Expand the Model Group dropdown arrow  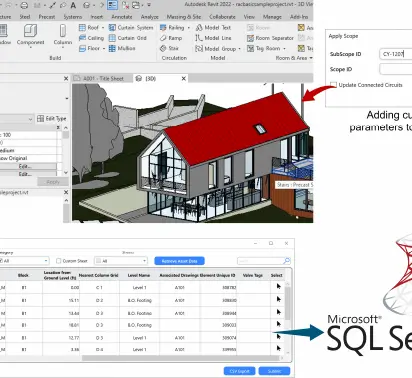[239, 49]
